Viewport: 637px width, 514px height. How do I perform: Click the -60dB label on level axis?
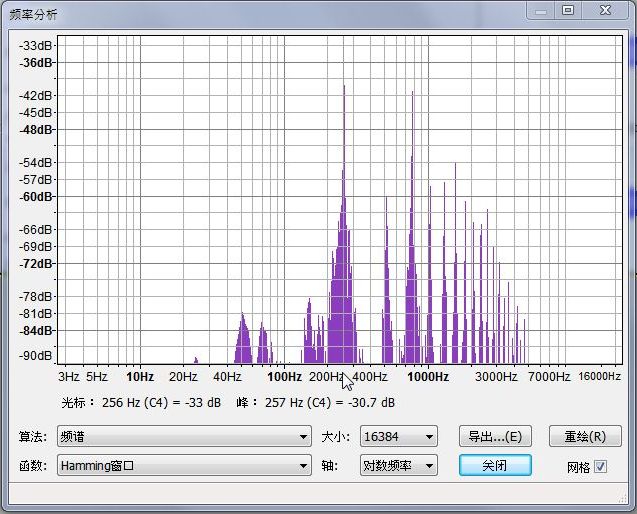37,197
